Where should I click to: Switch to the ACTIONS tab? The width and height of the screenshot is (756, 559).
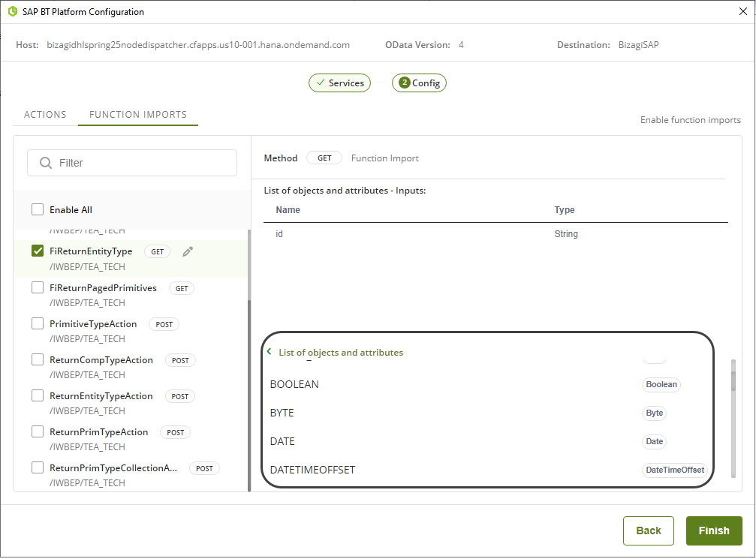point(45,115)
